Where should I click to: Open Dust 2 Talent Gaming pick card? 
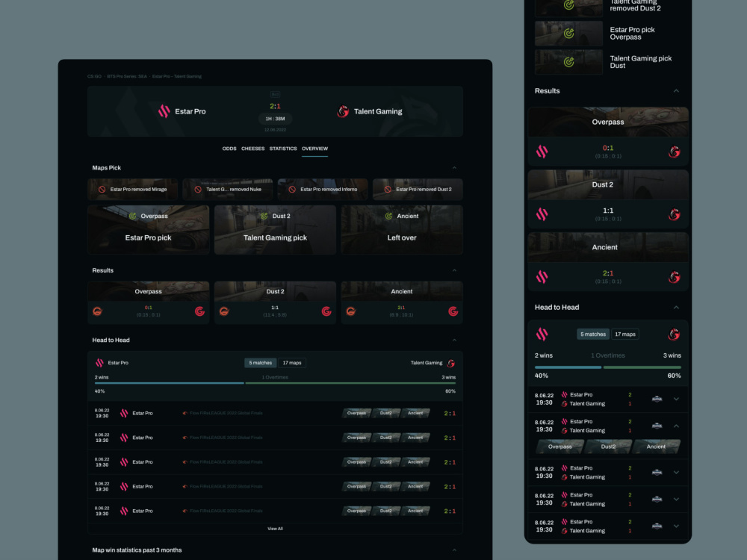coord(275,229)
